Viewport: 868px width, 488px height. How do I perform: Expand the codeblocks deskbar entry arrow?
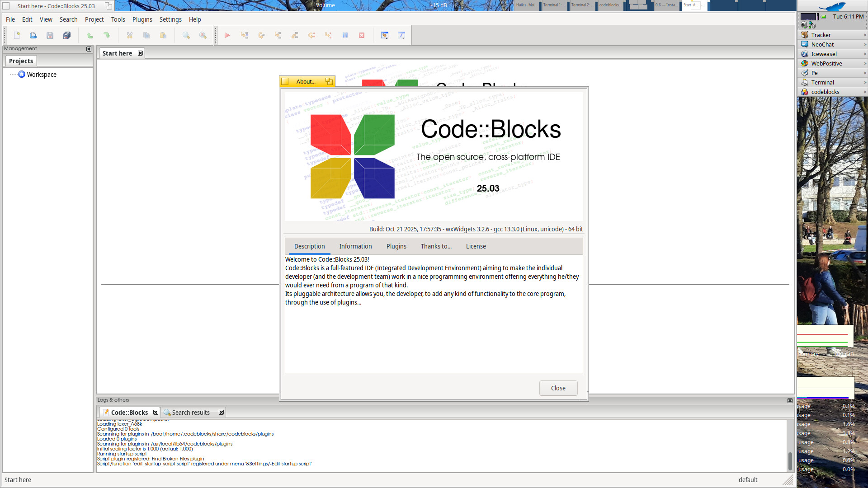pos(865,92)
